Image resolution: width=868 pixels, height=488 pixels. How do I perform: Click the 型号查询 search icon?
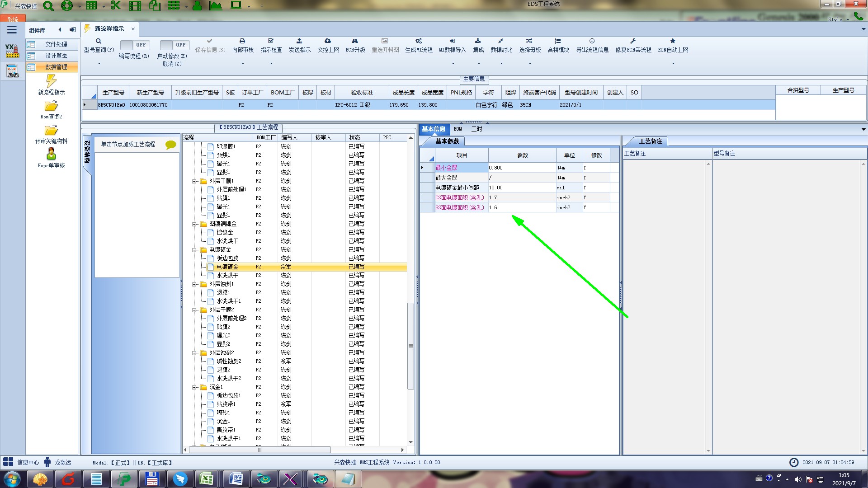tap(99, 41)
